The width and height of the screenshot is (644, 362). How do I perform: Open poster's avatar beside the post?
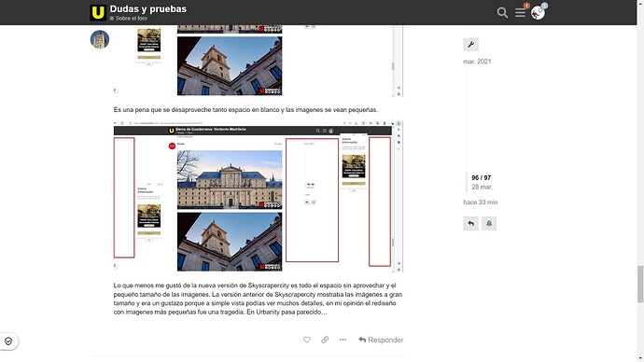click(x=100, y=39)
